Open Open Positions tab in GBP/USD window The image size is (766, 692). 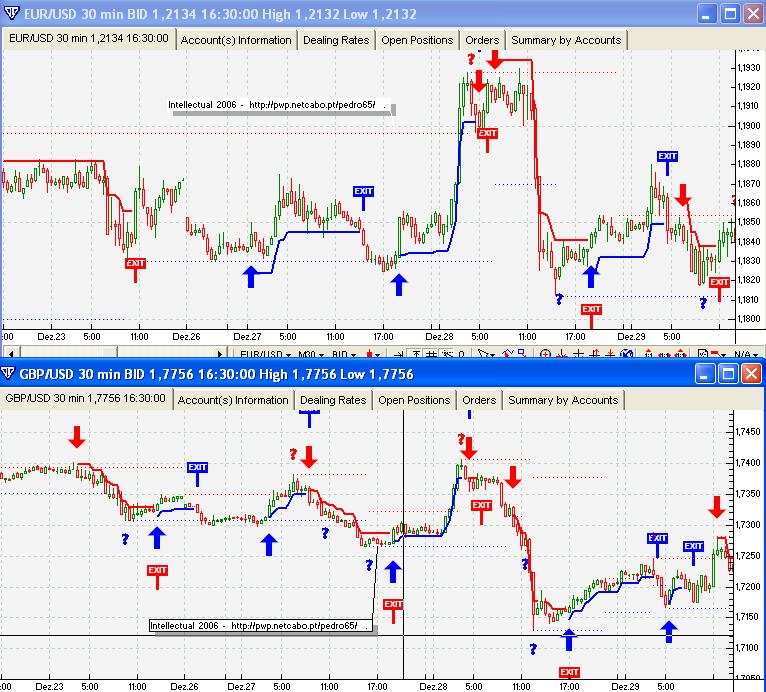[414, 400]
